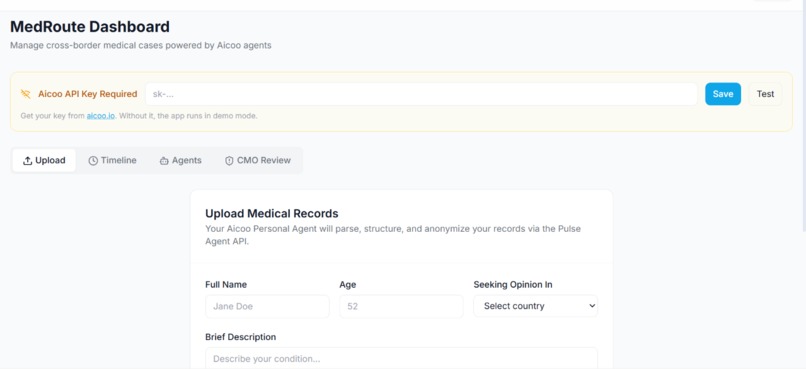Screen dimensions: 806x369
Task: Click the key-off icon beside Aicoo API Key Required
Action: coord(26,94)
